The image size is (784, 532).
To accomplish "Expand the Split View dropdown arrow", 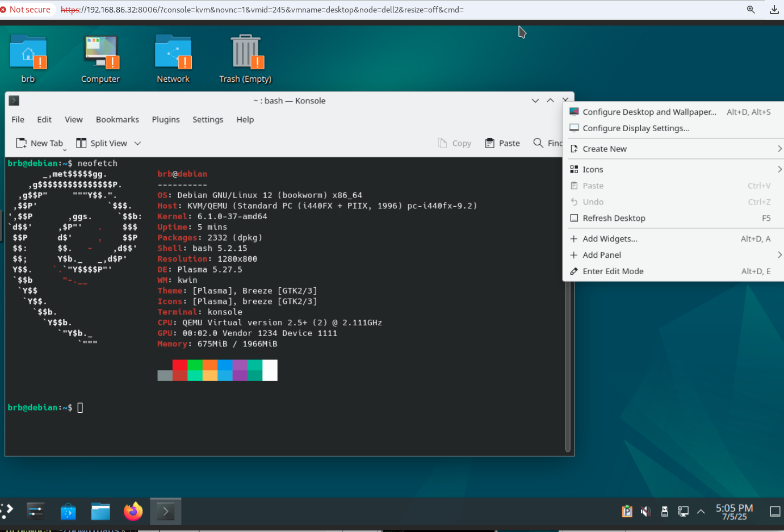I will (x=137, y=143).
